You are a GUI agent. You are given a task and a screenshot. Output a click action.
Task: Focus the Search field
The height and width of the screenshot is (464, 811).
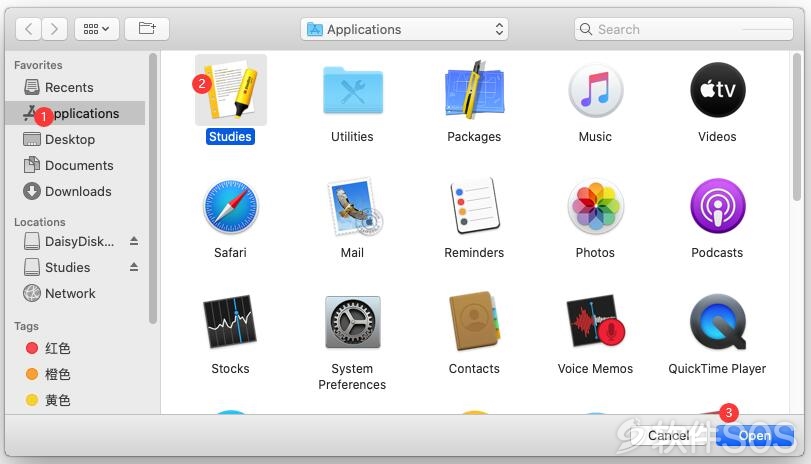(683, 29)
